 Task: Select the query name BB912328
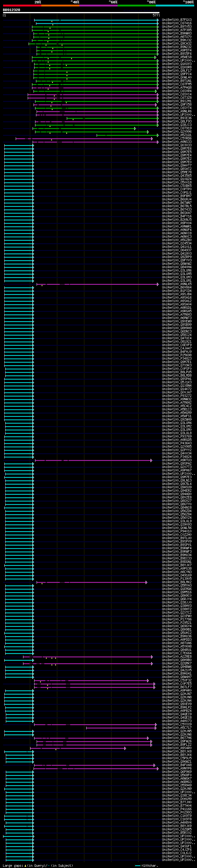(x=11, y=10)
